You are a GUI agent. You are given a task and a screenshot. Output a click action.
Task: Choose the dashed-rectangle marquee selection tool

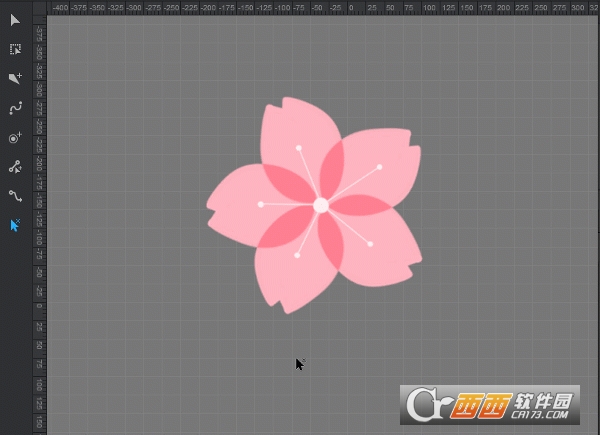click(x=15, y=49)
